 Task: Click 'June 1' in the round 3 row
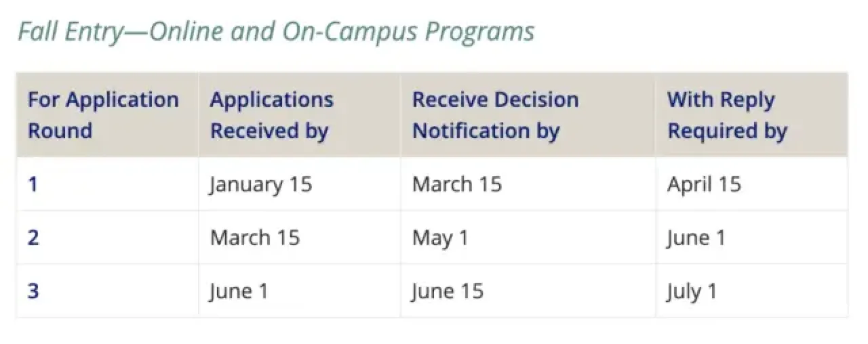pos(239,291)
